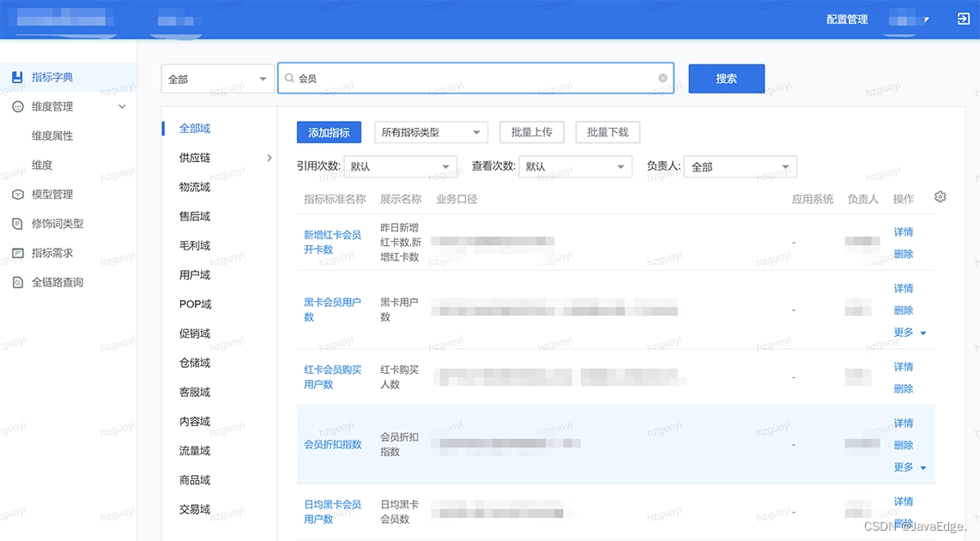Select 维度属性 submenu item
Image resolution: width=980 pixels, height=541 pixels.
pos(52,135)
